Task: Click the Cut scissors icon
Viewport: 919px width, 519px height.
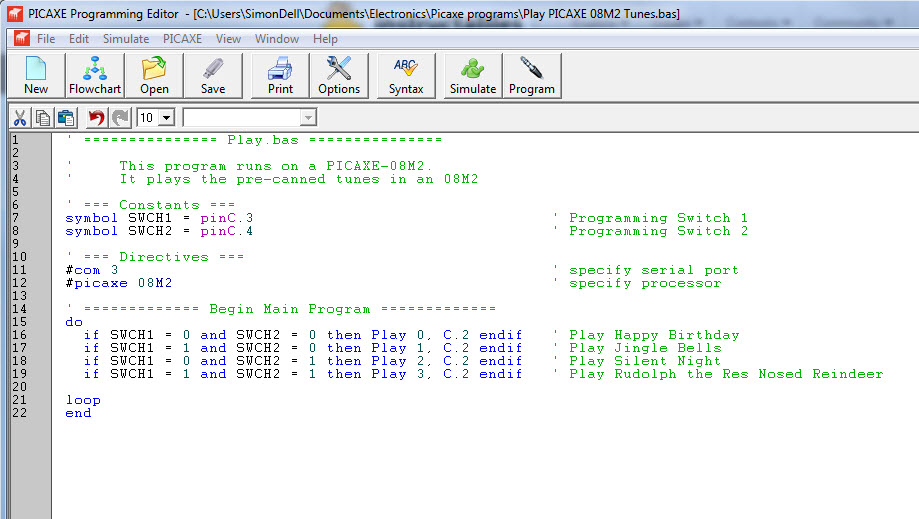Action: pos(20,118)
